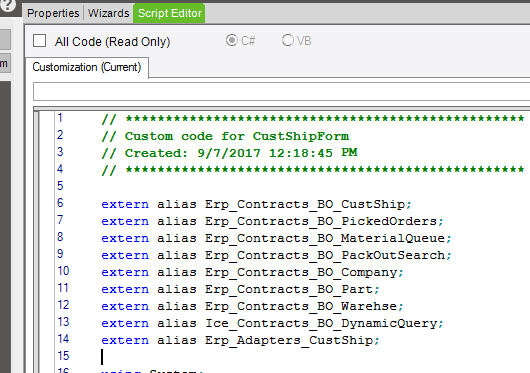Click the Ice_Contracts_BO_DynamicQuery alias line
The height and width of the screenshot is (373, 530).
(x=272, y=323)
